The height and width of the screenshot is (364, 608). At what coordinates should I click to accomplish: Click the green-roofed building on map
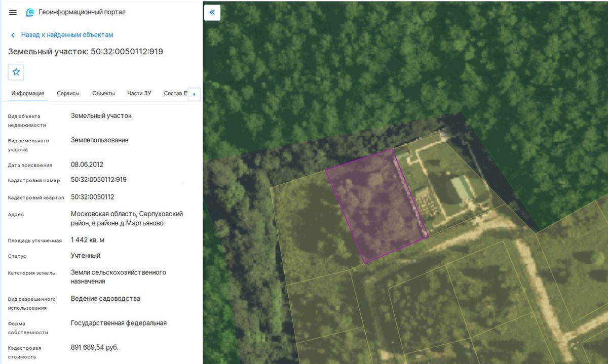(463, 188)
